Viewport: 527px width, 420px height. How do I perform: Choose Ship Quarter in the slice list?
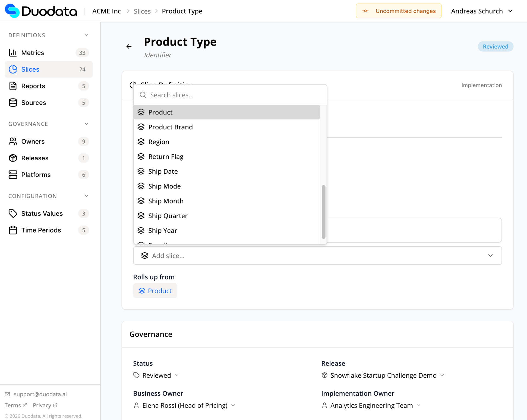[x=168, y=216]
